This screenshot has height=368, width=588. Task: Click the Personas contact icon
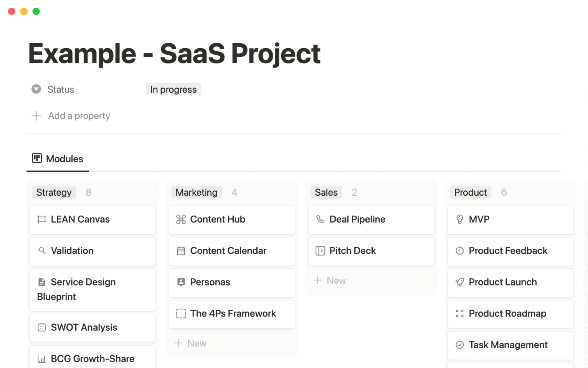tap(181, 282)
